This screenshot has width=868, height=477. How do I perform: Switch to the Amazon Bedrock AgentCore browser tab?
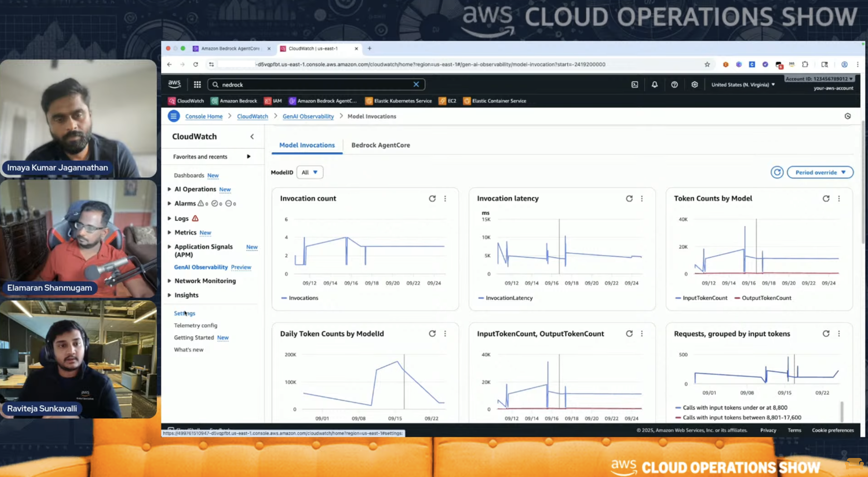pyautogui.click(x=231, y=48)
